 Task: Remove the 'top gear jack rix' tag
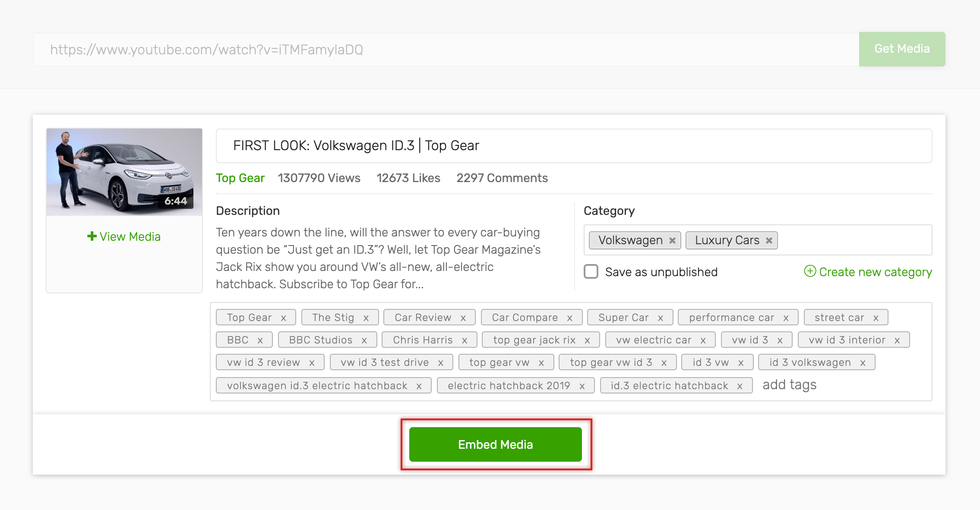pos(588,340)
